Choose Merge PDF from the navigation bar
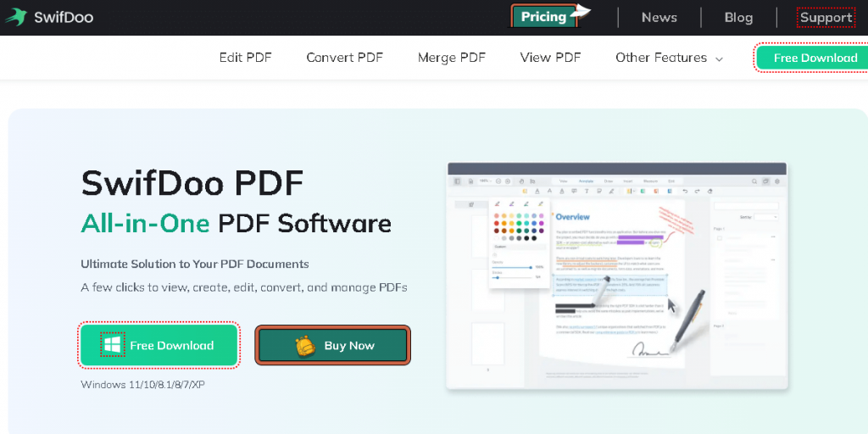The height and width of the screenshot is (434, 868). pyautogui.click(x=451, y=58)
